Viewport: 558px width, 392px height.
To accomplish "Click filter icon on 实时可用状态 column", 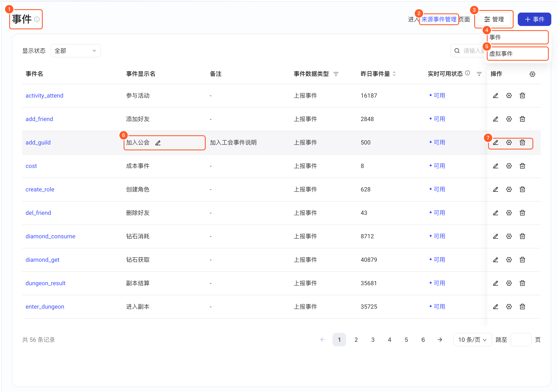I will (x=479, y=74).
